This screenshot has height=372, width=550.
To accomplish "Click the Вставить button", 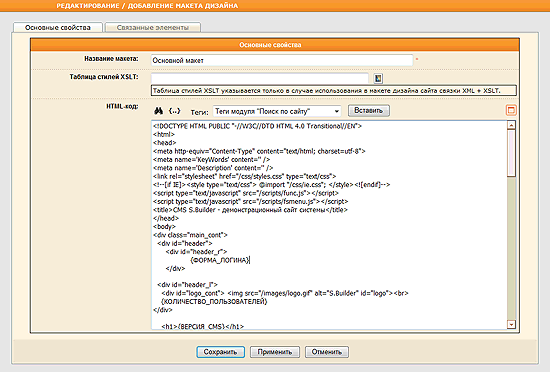I will pyautogui.click(x=369, y=110).
